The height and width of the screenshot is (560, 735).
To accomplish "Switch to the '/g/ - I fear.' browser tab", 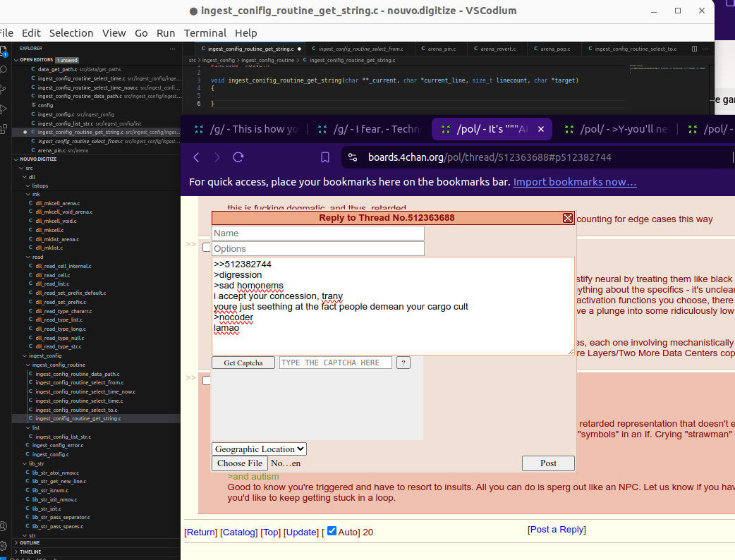I will tap(370, 129).
